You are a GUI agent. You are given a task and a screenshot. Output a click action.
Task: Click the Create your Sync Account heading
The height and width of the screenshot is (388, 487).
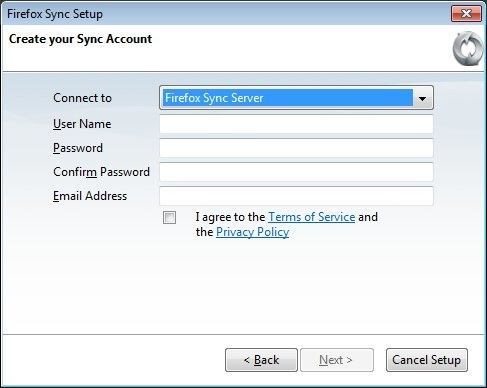[80, 39]
